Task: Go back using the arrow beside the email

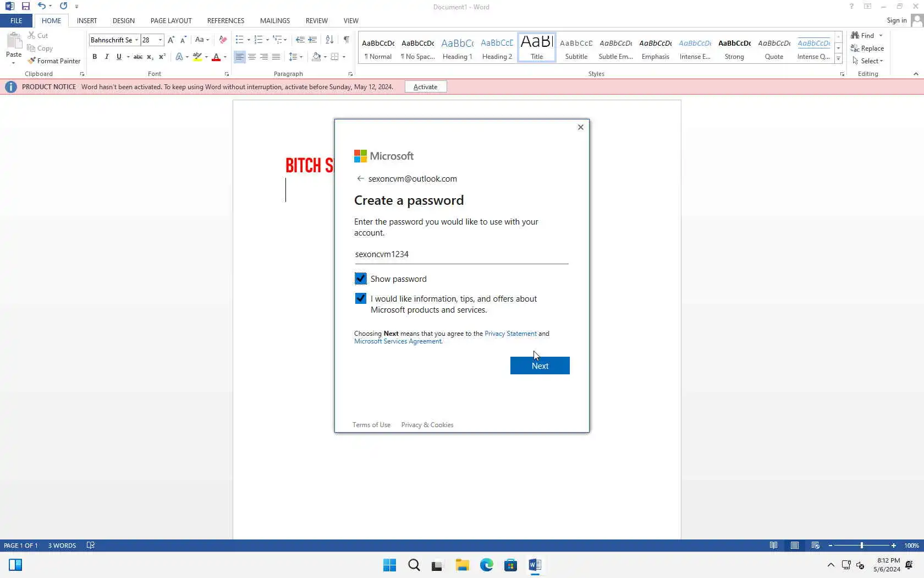Action: [x=360, y=178]
